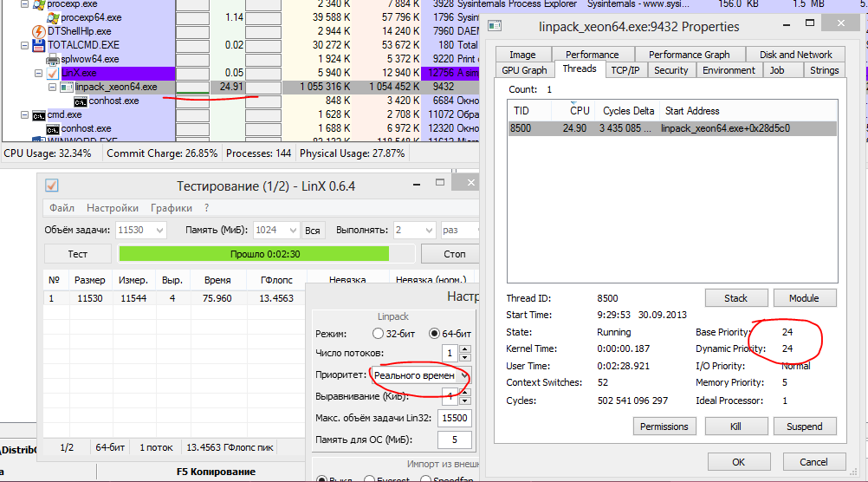Open the Память (МиБ) dropdown showing 1024
The height and width of the screenshot is (482, 868).
click(x=293, y=230)
